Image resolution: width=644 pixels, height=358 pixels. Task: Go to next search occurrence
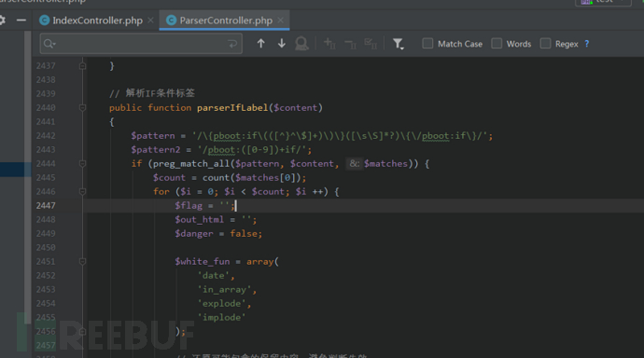282,44
